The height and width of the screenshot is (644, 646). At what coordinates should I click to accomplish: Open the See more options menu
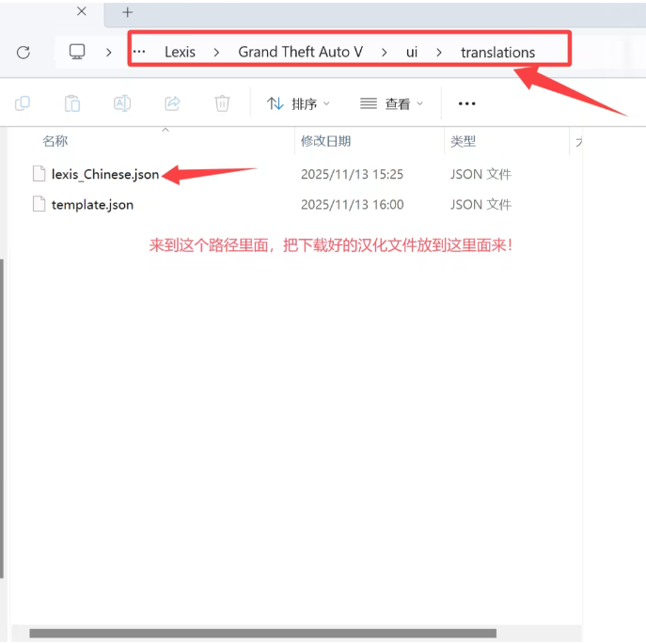point(466,103)
